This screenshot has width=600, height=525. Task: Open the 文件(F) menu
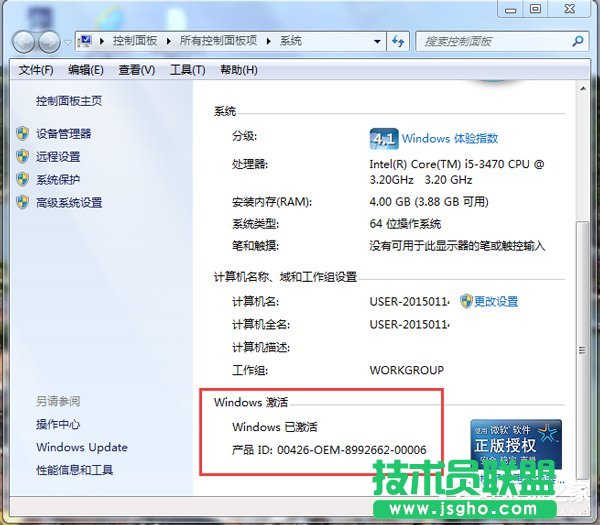(x=36, y=70)
